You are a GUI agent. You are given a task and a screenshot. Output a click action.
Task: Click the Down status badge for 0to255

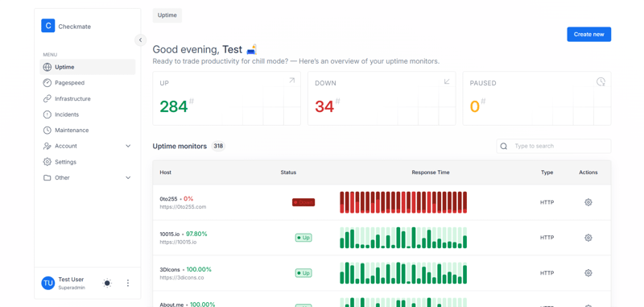click(x=303, y=202)
